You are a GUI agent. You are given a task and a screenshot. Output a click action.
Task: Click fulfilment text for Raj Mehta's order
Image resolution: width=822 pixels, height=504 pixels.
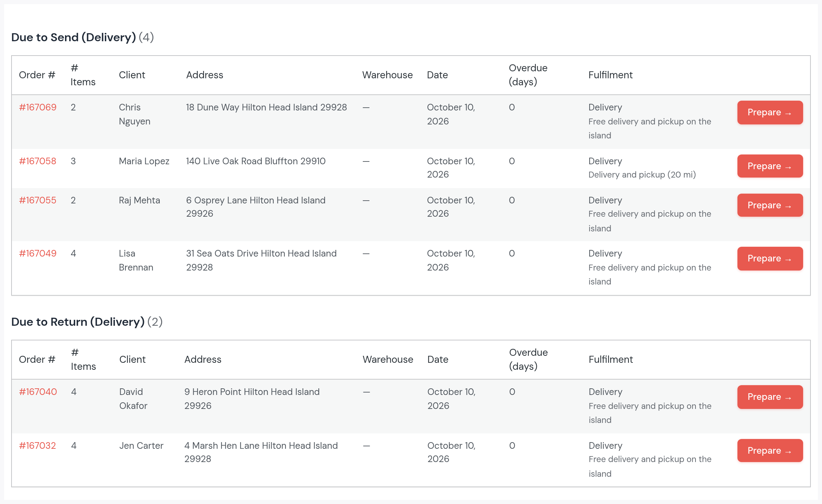click(x=650, y=214)
